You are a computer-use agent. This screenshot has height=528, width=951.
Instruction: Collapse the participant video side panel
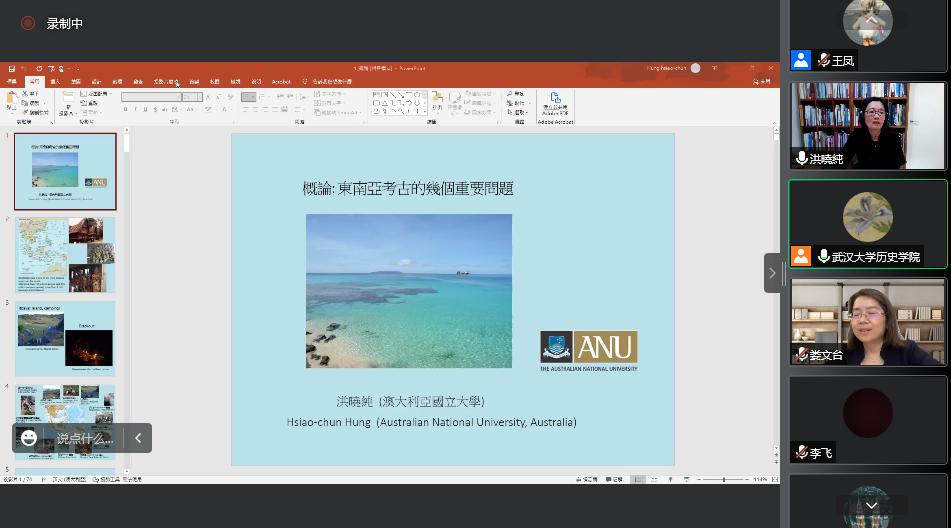(772, 273)
